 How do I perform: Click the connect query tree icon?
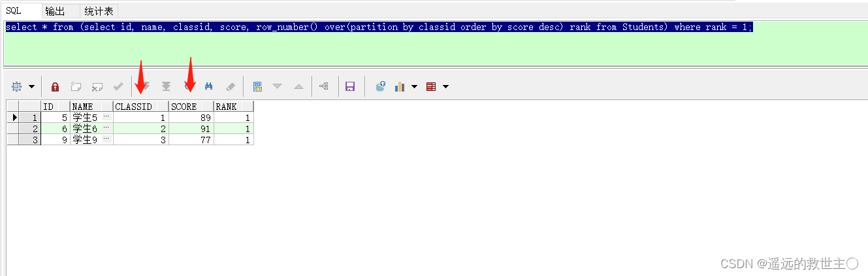point(323,86)
